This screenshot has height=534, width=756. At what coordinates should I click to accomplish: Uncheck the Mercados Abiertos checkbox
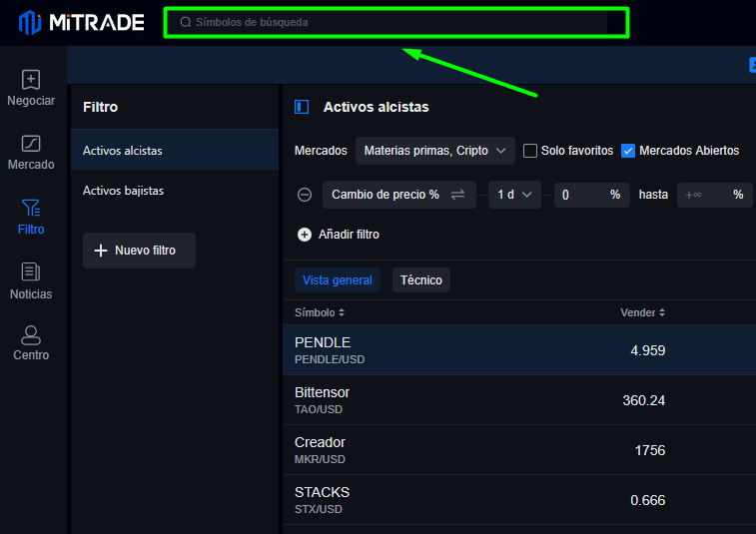point(628,151)
